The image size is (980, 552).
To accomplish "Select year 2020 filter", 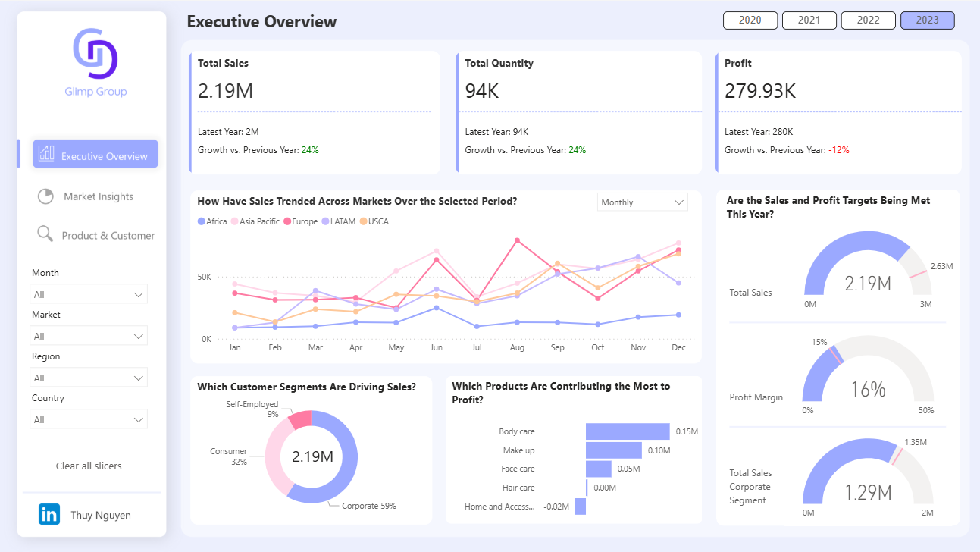I will 750,20.
